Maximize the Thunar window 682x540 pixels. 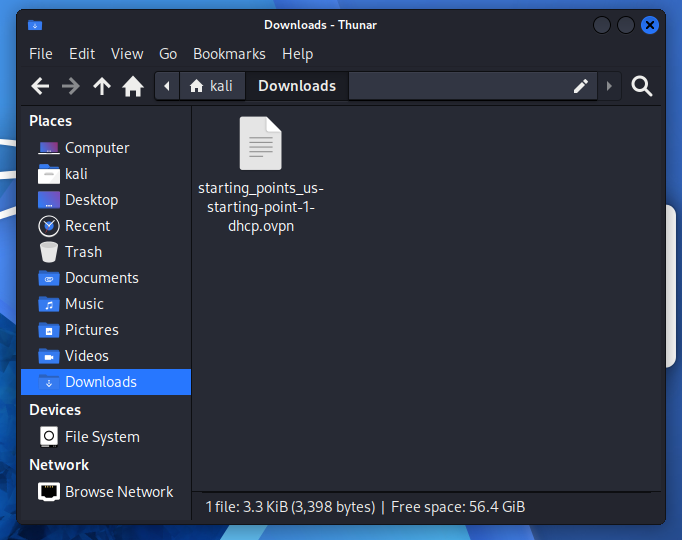pos(625,25)
